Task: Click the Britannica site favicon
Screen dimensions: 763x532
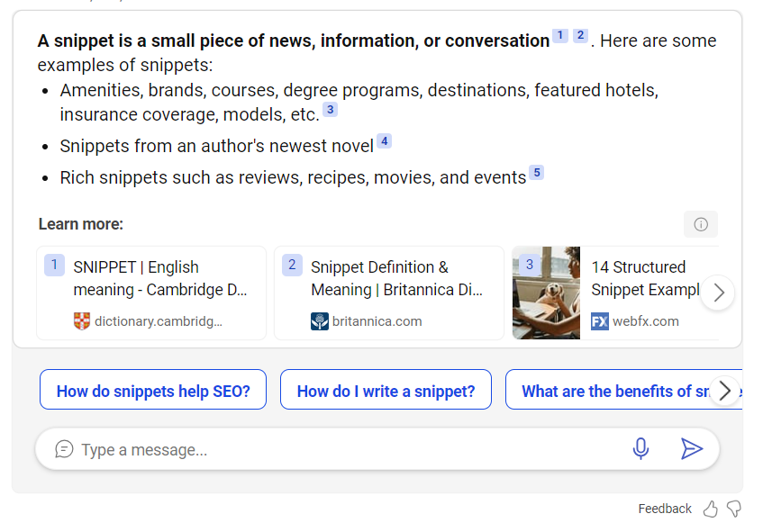Action: (320, 321)
